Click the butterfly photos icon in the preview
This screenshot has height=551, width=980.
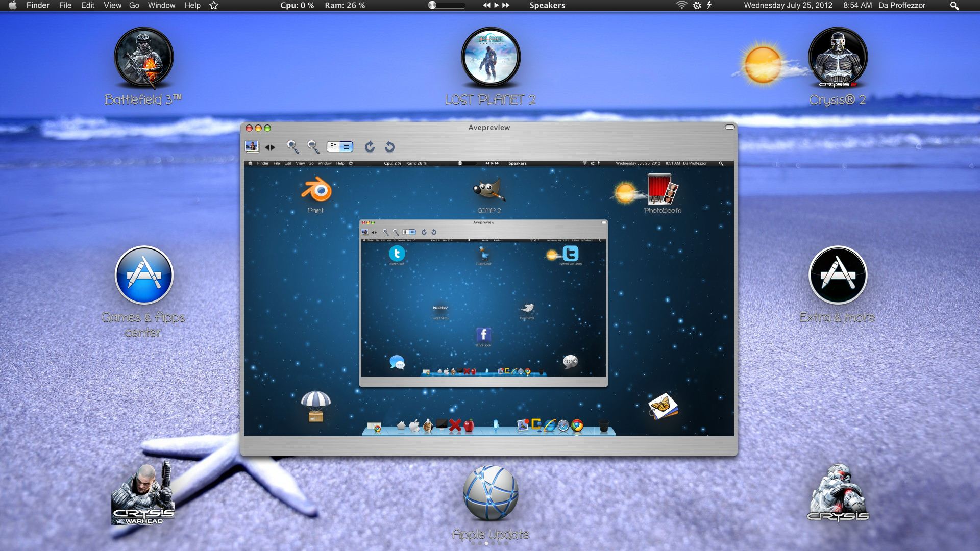[x=663, y=407]
